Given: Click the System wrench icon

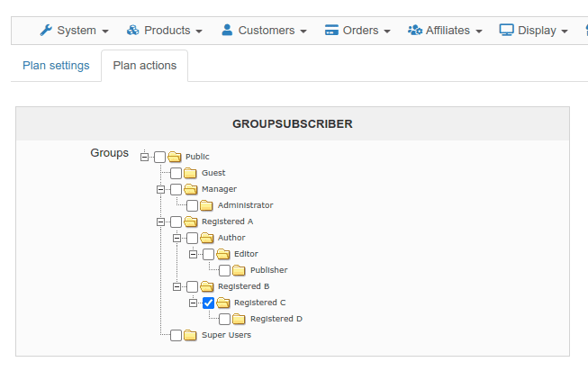Looking at the screenshot, I should click(x=46, y=30).
